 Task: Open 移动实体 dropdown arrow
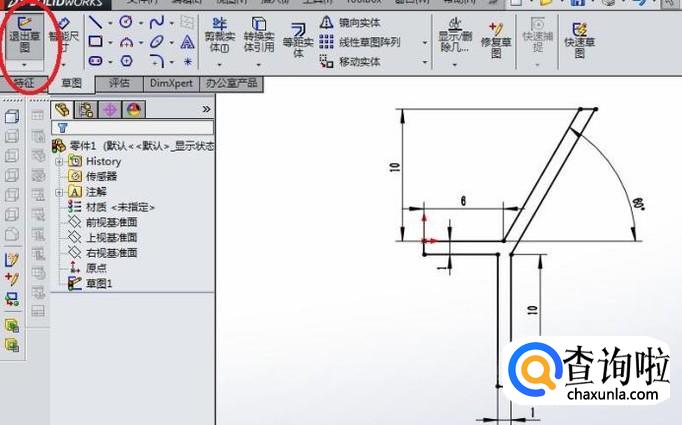425,62
